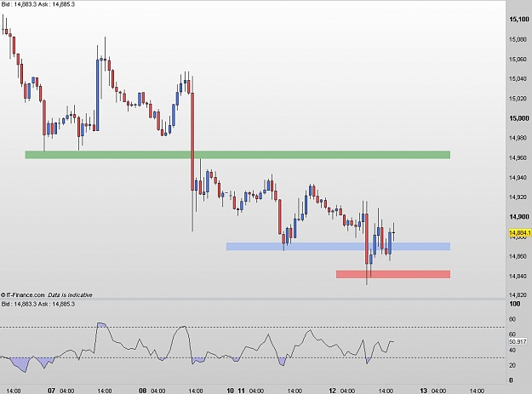Image resolution: width=532 pixels, height=394 pixels.
Task: Click the 0 label on oscillator scale
Action: [x=512, y=380]
